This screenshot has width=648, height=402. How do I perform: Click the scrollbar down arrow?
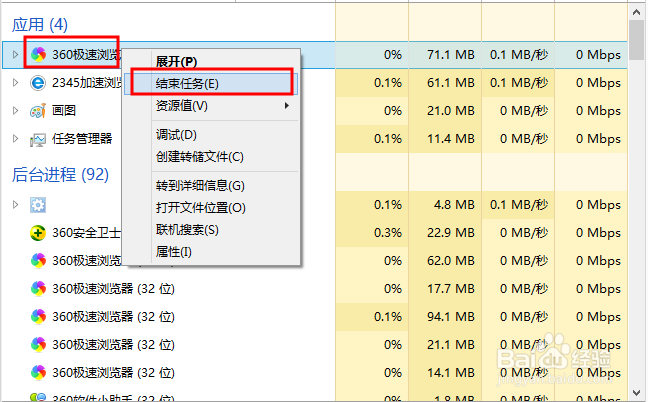636,392
